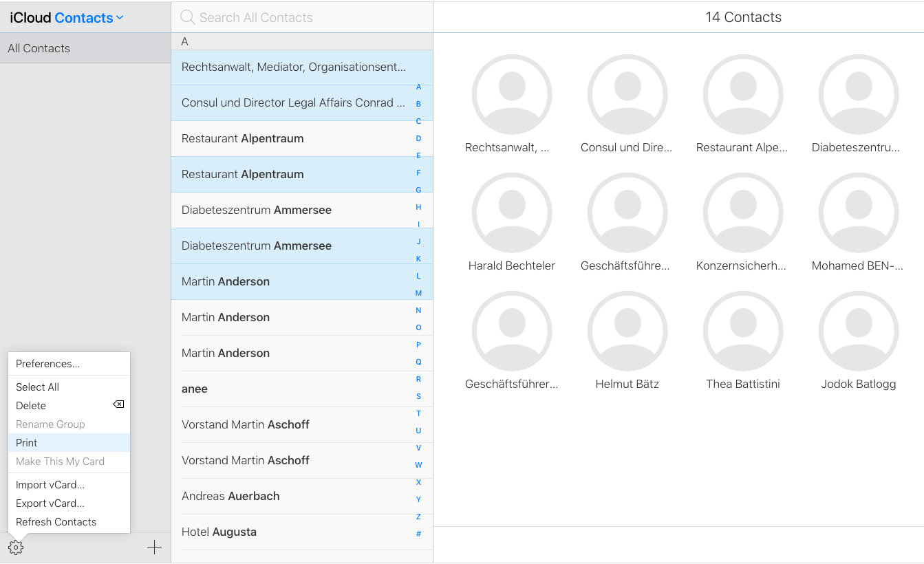Jump to letter M in index
924x564 pixels.
[418, 293]
